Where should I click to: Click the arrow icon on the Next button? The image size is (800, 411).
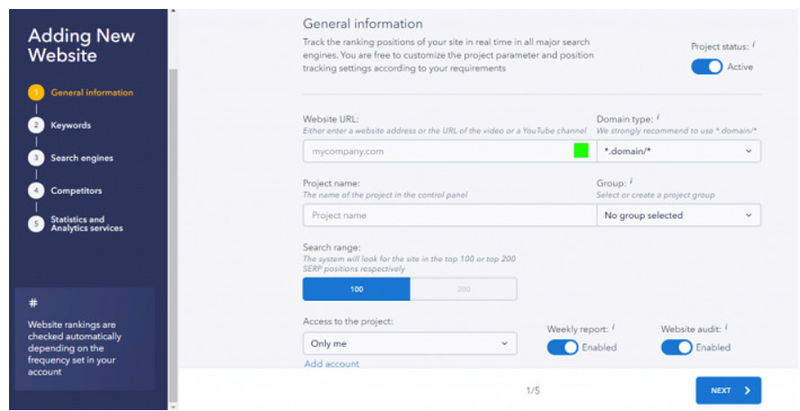(747, 391)
